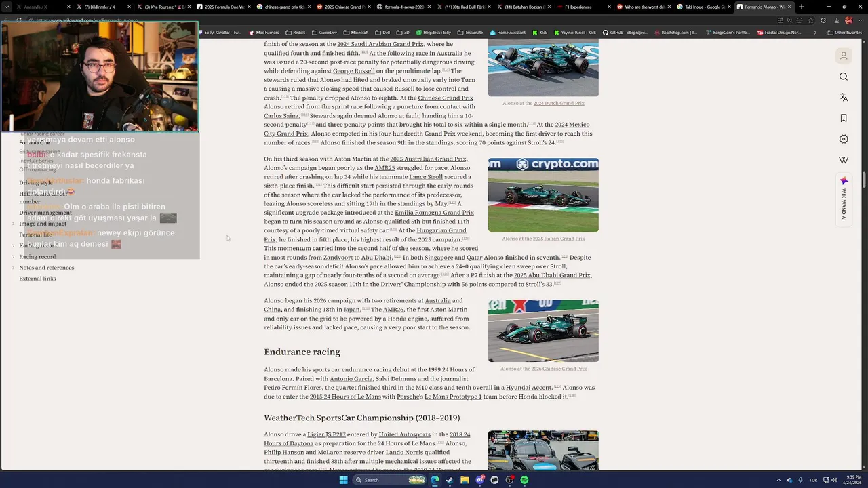Open the Wikipedia W icon in sidebar
The height and width of the screenshot is (488, 868).
(844, 160)
